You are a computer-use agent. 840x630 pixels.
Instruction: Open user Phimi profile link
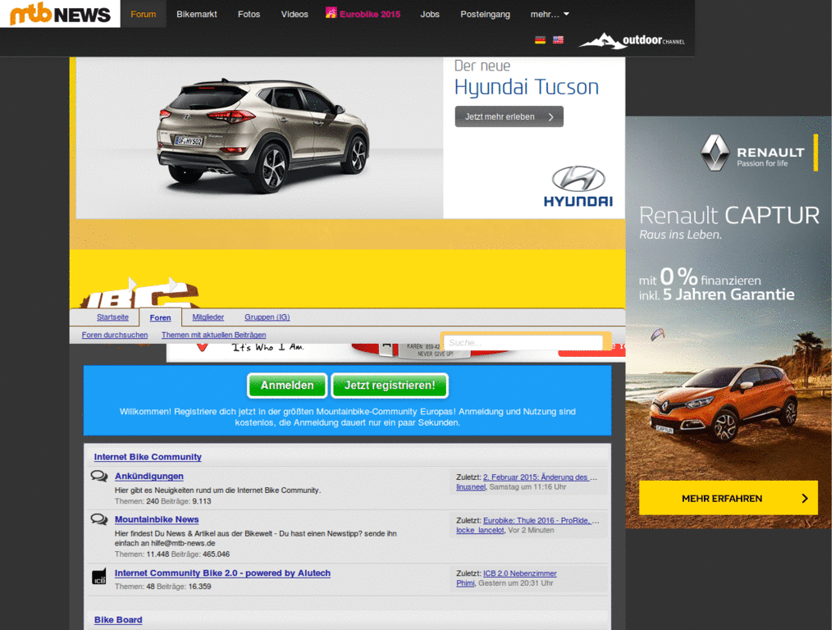[465, 583]
